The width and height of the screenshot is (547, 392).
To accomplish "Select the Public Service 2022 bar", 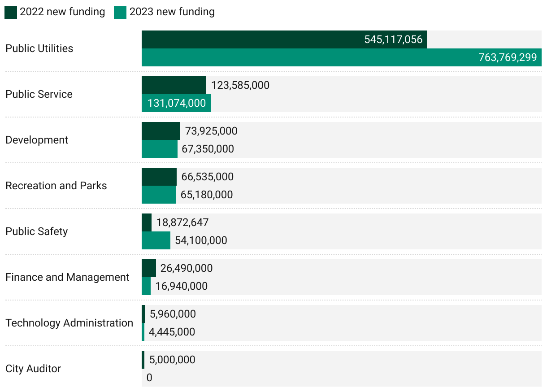I will (174, 85).
